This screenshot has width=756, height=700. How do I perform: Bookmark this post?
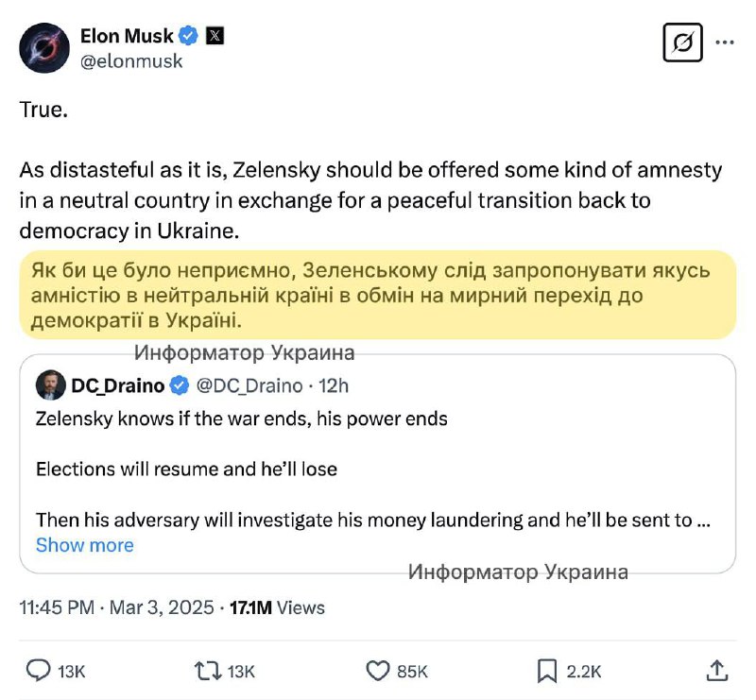pos(546,671)
